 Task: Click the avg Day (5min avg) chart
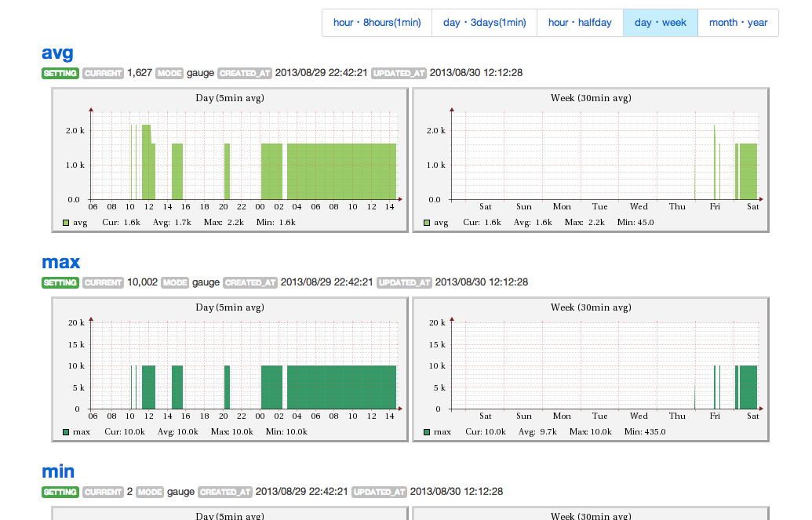tap(230, 160)
